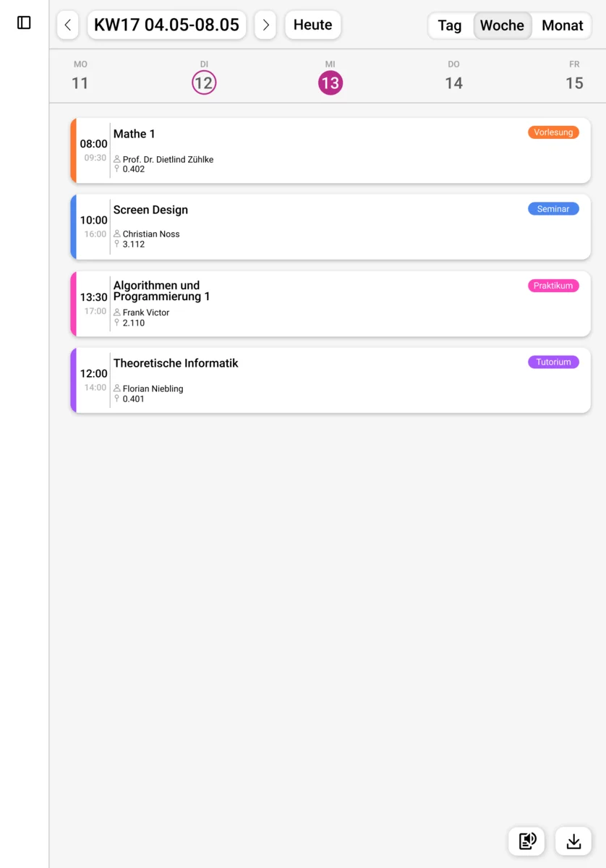Viewport: 606px width, 868px height.
Task: Toggle the sidebar panel icon
Action: coord(24,23)
